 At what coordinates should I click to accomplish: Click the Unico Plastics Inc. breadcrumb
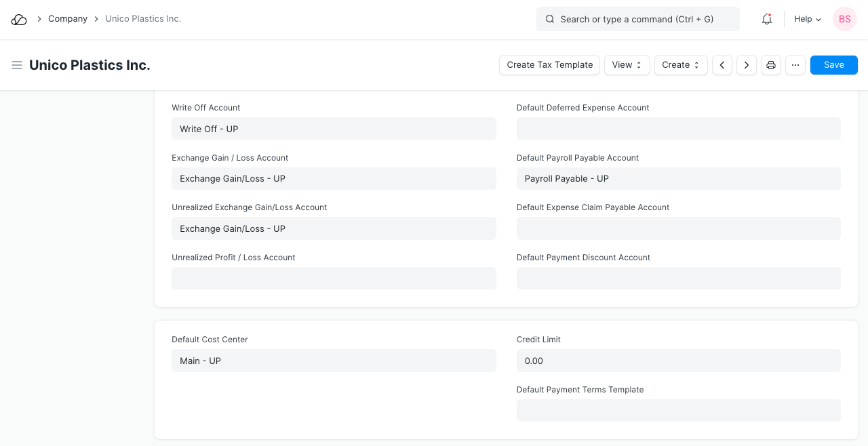pyautogui.click(x=143, y=19)
